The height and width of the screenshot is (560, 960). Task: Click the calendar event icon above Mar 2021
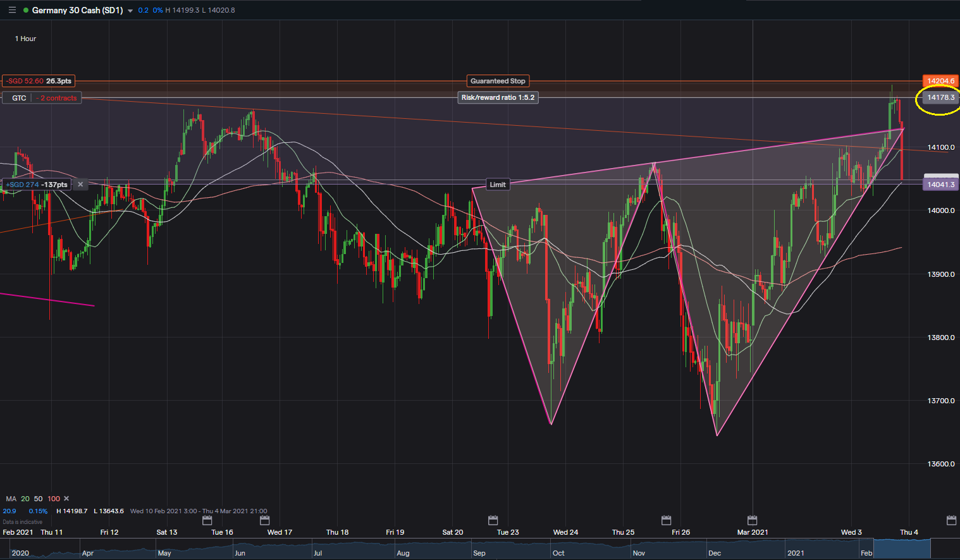tap(752, 520)
